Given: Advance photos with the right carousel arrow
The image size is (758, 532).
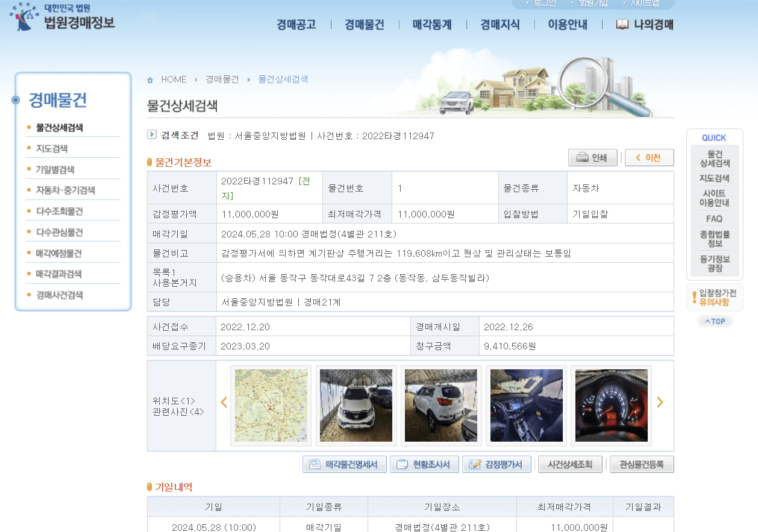Looking at the screenshot, I should (660, 402).
